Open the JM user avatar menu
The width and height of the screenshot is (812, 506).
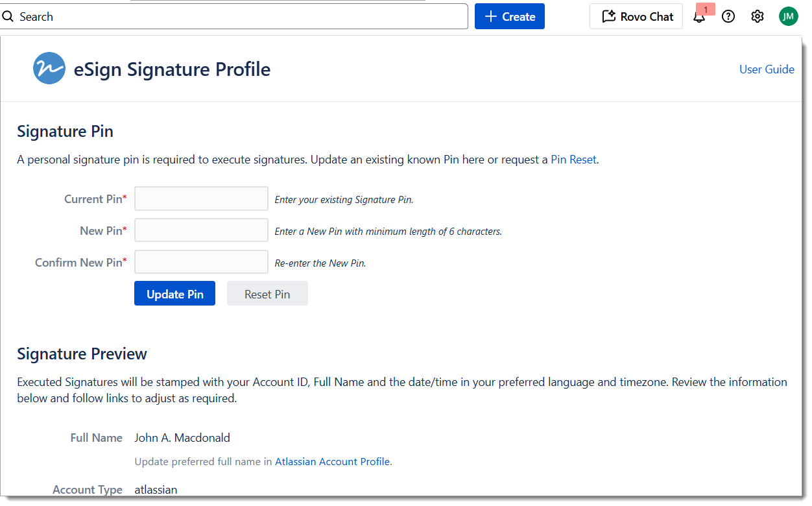[x=788, y=17]
